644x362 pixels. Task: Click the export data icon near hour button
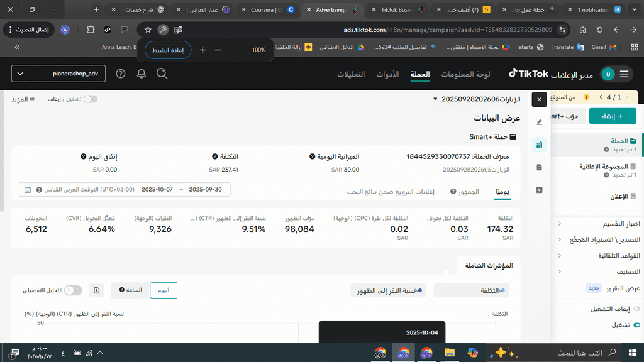(96, 290)
